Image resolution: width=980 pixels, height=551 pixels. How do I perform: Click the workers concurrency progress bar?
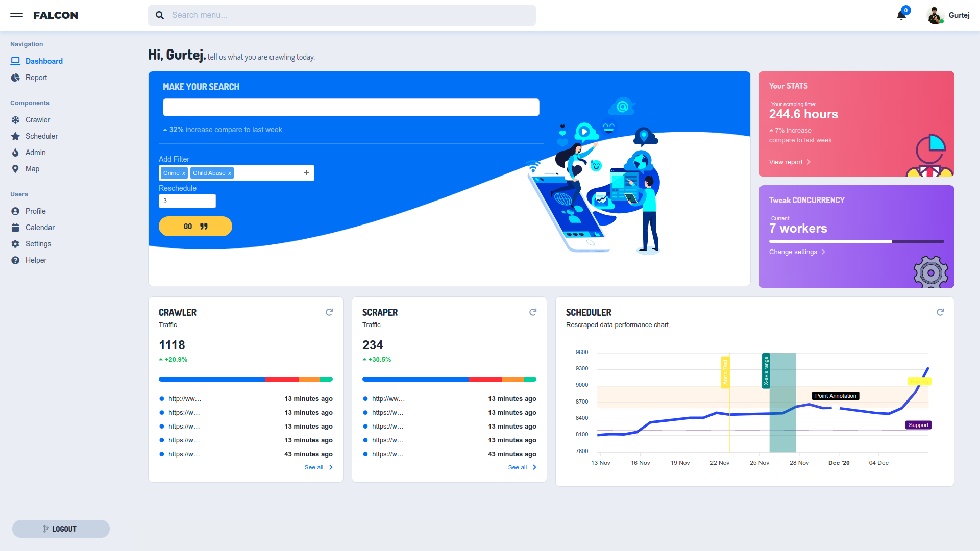[856, 241]
